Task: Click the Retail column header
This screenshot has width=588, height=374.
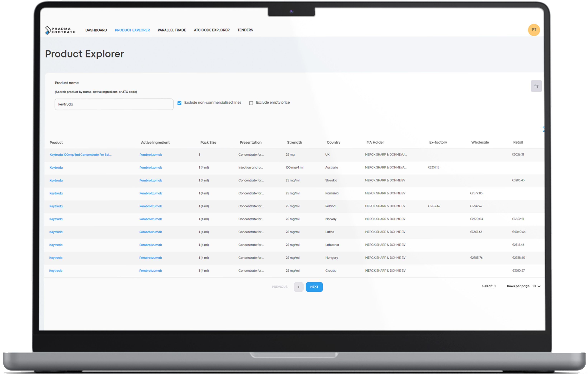Action: 518,142
